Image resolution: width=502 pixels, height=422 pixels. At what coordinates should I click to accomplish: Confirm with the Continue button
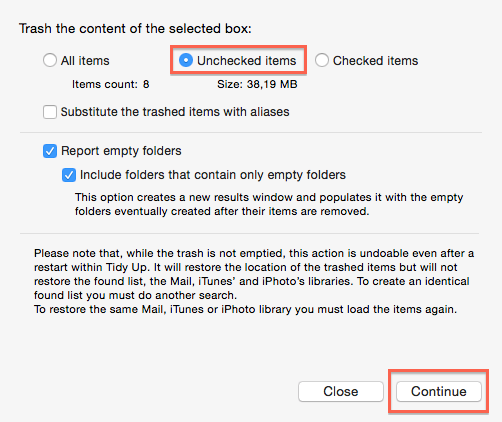tap(439, 391)
